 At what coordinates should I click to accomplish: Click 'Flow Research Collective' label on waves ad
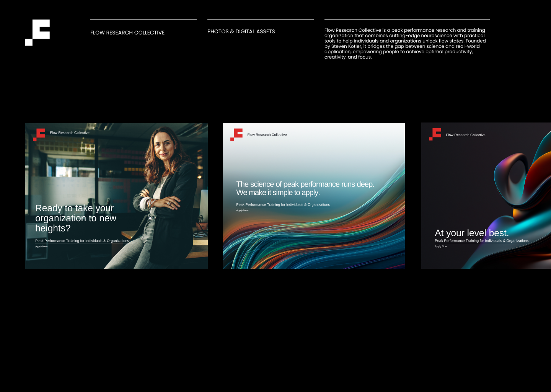[x=267, y=135]
